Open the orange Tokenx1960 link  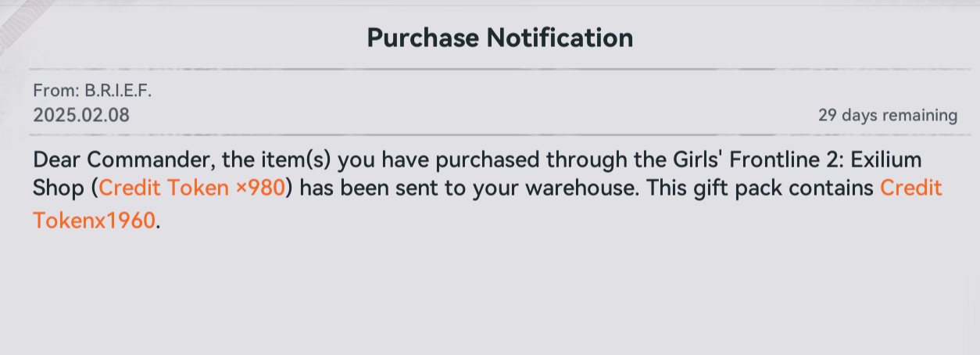95,221
